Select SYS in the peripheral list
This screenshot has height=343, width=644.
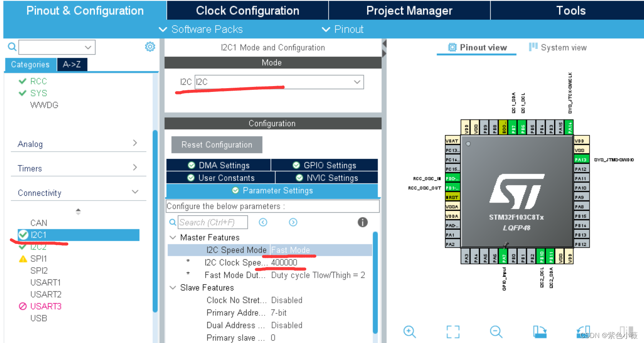(x=38, y=93)
